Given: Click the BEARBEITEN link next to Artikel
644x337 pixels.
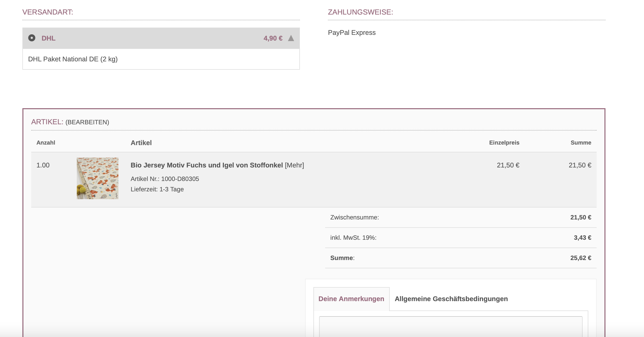Looking at the screenshot, I should 87,122.
